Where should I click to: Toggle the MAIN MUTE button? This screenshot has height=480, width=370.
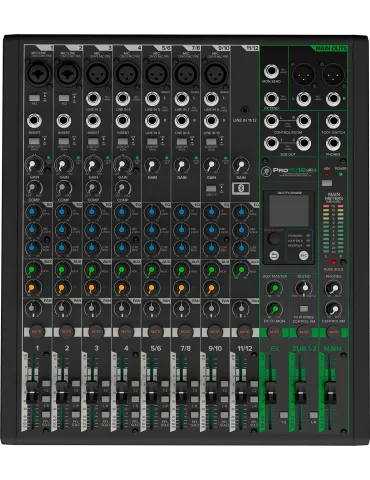(333, 332)
